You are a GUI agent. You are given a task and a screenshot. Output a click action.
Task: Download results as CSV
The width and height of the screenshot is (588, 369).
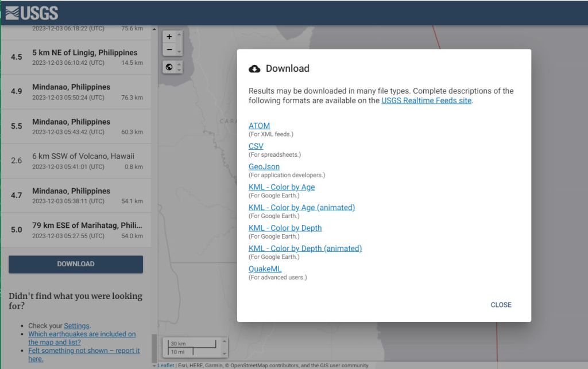256,146
